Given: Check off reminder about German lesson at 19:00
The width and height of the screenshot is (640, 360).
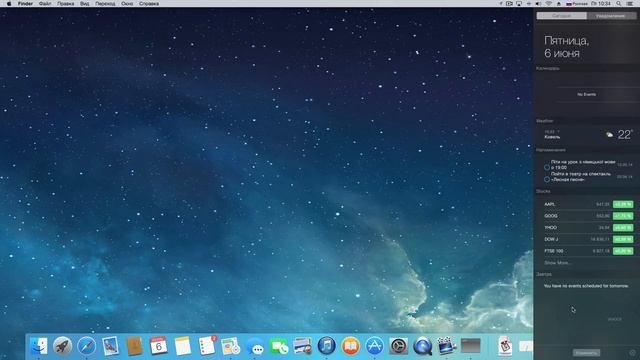Looking at the screenshot, I should pyautogui.click(x=547, y=167).
